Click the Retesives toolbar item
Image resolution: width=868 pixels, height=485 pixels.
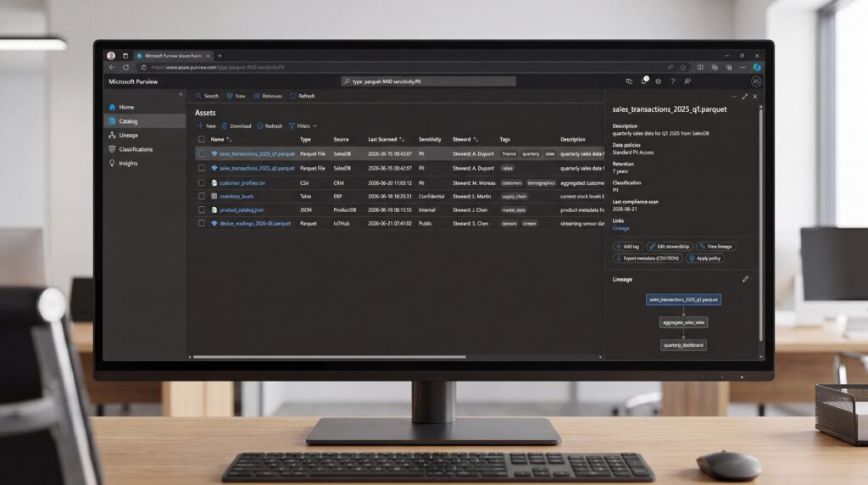click(268, 96)
